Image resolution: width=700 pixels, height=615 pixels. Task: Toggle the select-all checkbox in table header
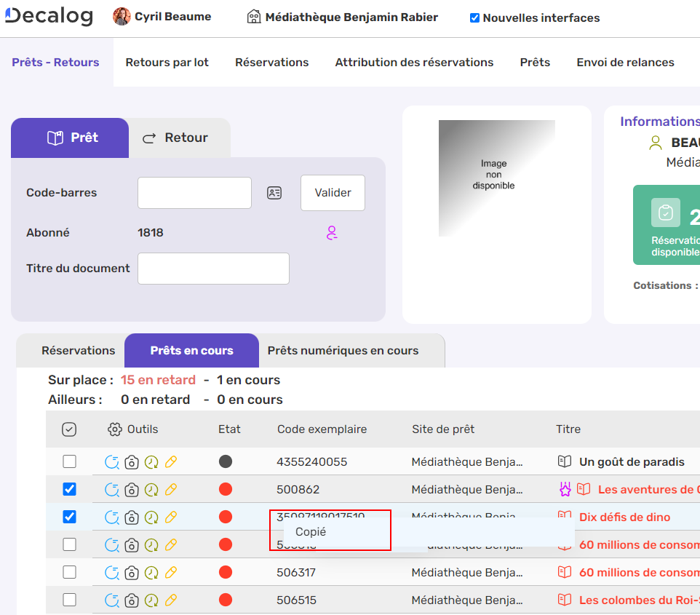(69, 429)
